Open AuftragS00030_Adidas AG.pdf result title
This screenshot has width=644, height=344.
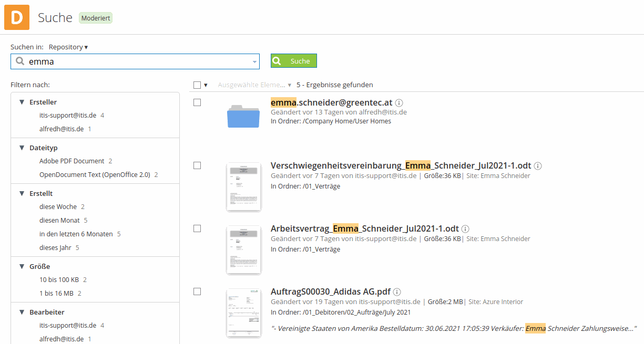[331, 291]
